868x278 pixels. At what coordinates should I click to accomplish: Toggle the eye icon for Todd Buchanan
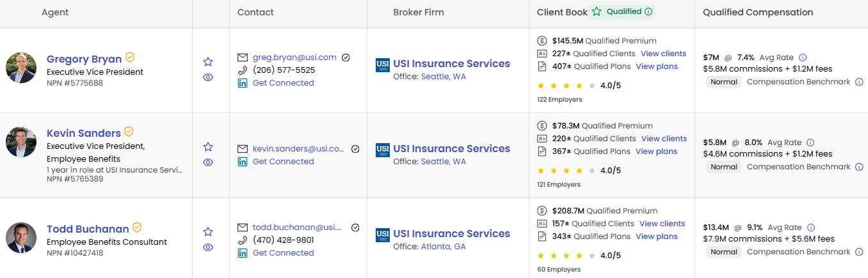click(208, 247)
